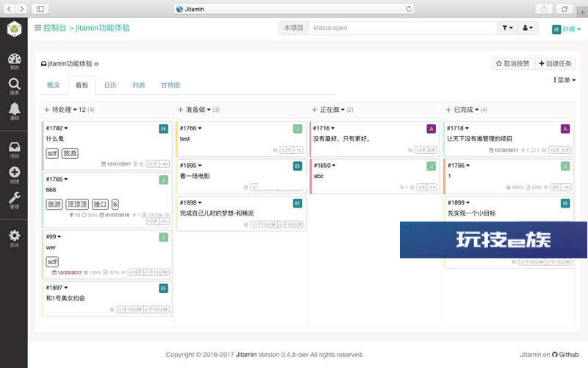Screen dimensions: 588x368
Task: Switch to the 概况 tab
Action: (53, 85)
